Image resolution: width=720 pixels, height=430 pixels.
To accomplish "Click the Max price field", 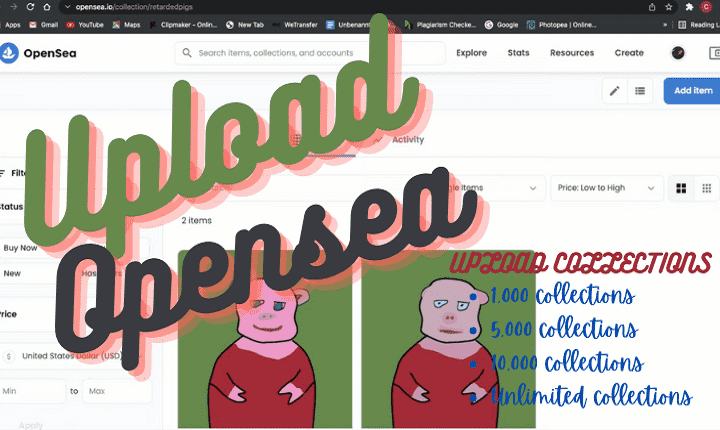I will 117,391.
